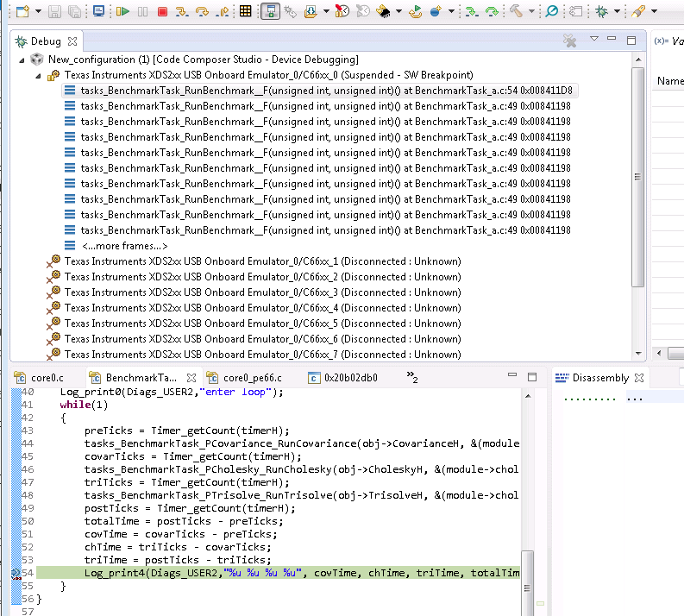Open the New wizard dropdown arrow
This screenshot has width=684, height=616.
(x=38, y=11)
